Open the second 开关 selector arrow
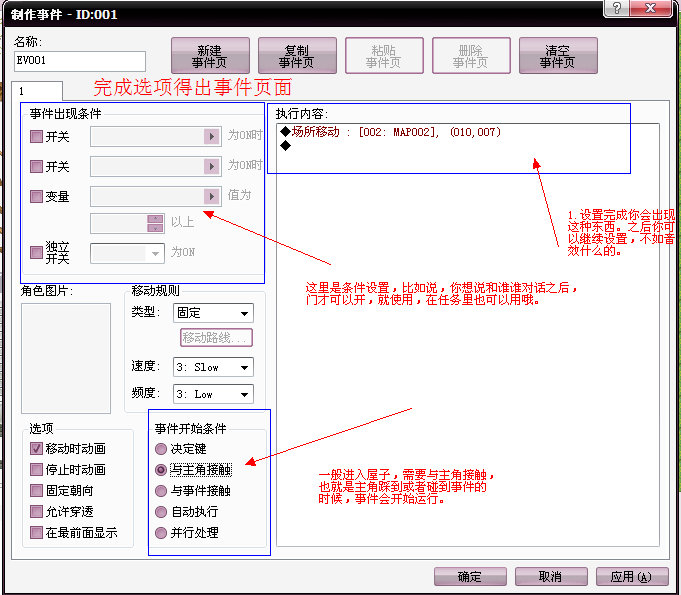Image resolution: width=681 pixels, height=595 pixels. 212,166
